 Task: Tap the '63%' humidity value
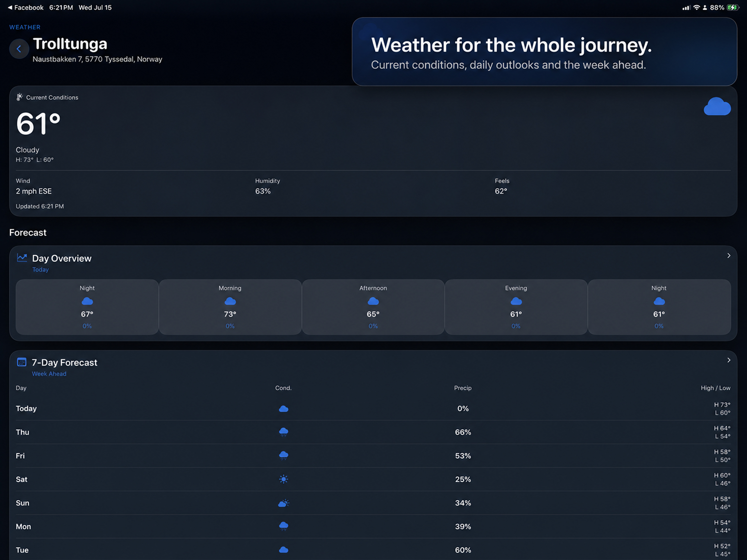click(x=263, y=191)
